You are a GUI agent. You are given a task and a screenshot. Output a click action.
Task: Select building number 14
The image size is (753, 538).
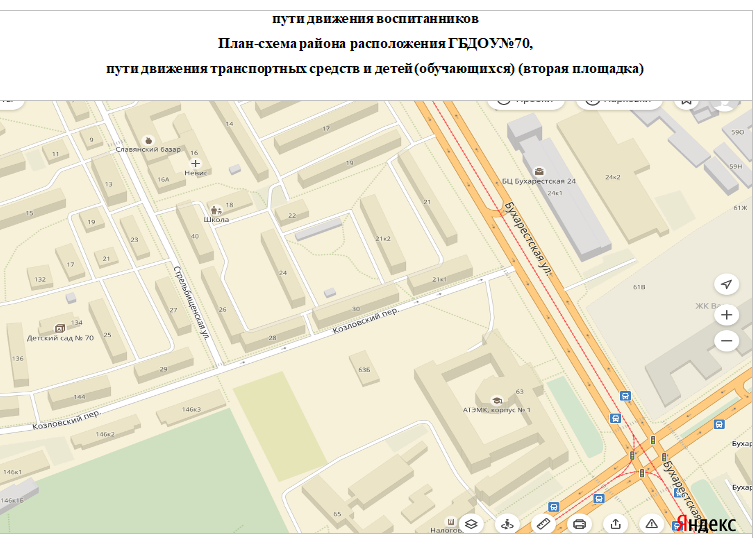[x=230, y=124]
